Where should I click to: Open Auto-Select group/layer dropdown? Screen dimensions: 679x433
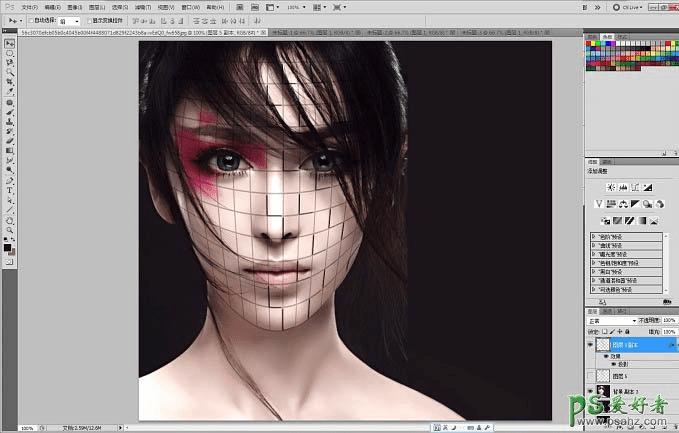point(68,20)
